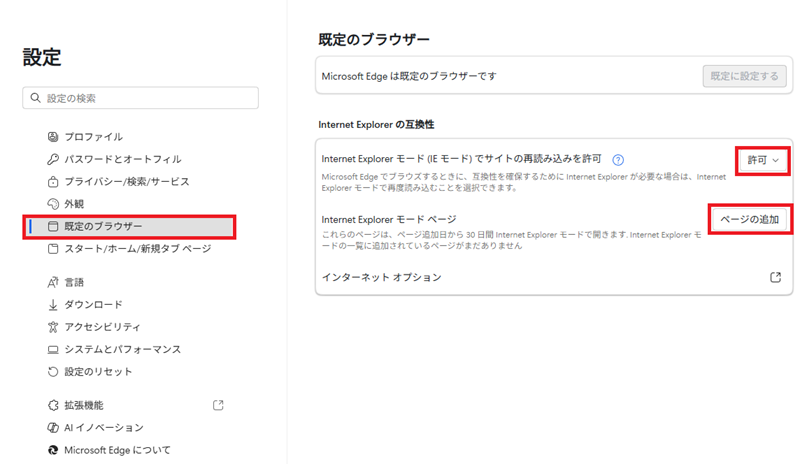Click the language icon beside 言語
This screenshot has width=800, height=464.
pos(53,282)
